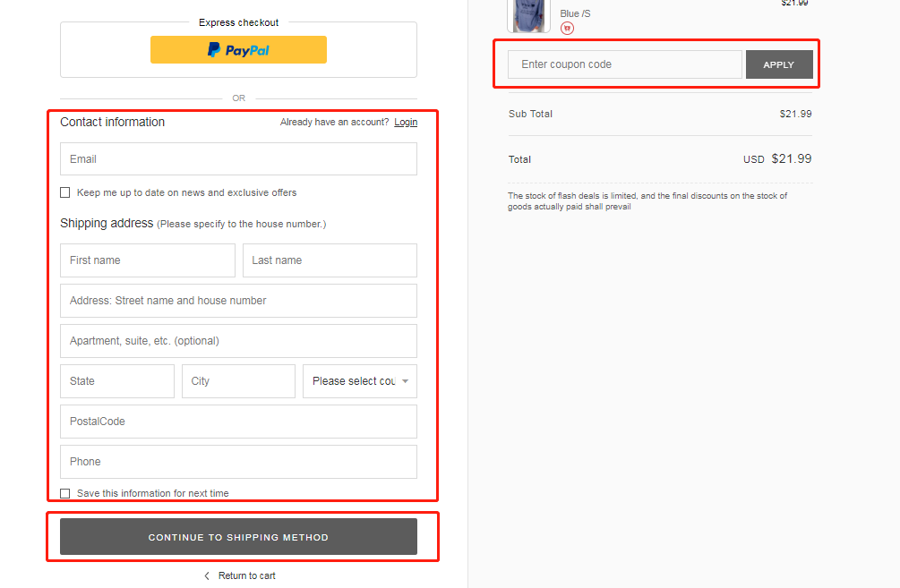Screen dimensions: 900x588
Task: Click the red flash deal icon under Blue /S
Action: (x=567, y=29)
